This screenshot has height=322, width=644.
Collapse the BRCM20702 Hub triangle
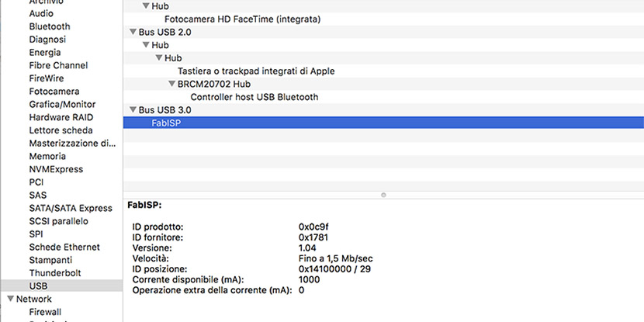(x=172, y=85)
